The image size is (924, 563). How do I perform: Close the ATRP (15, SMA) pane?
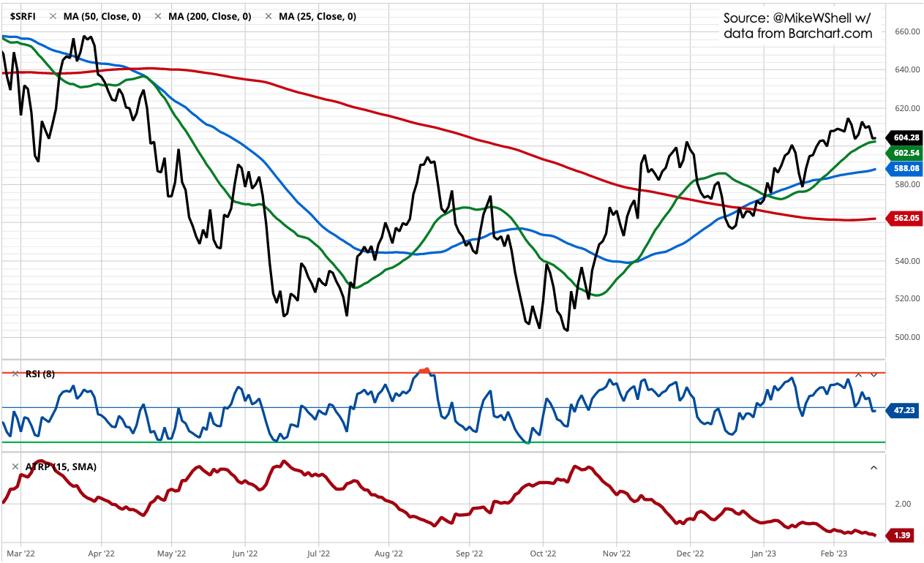point(15,466)
